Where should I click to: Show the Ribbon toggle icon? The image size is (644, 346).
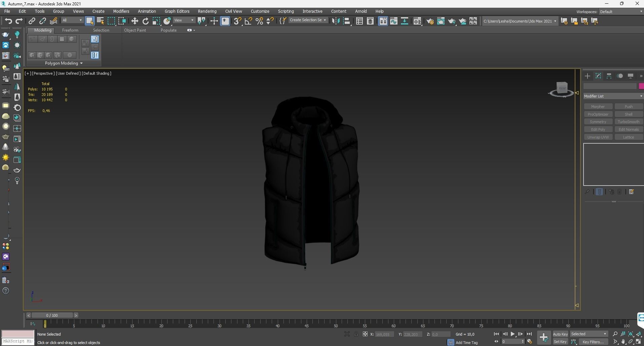tap(383, 21)
